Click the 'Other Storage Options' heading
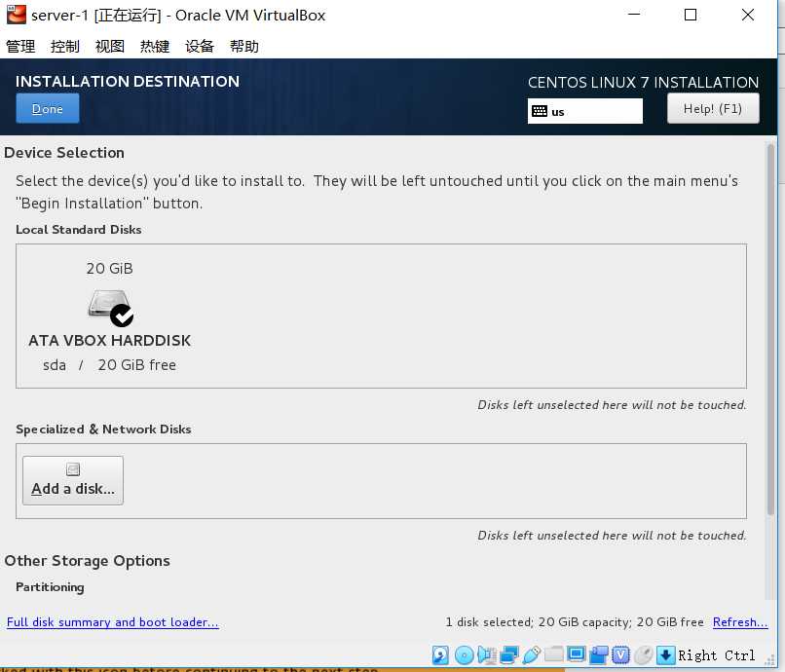The height and width of the screenshot is (672, 785). click(87, 561)
